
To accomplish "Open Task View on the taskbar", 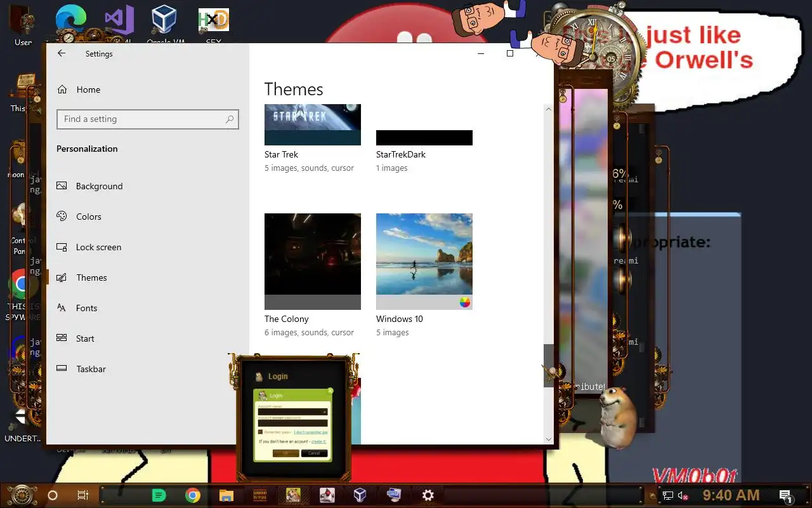I will [x=82, y=495].
